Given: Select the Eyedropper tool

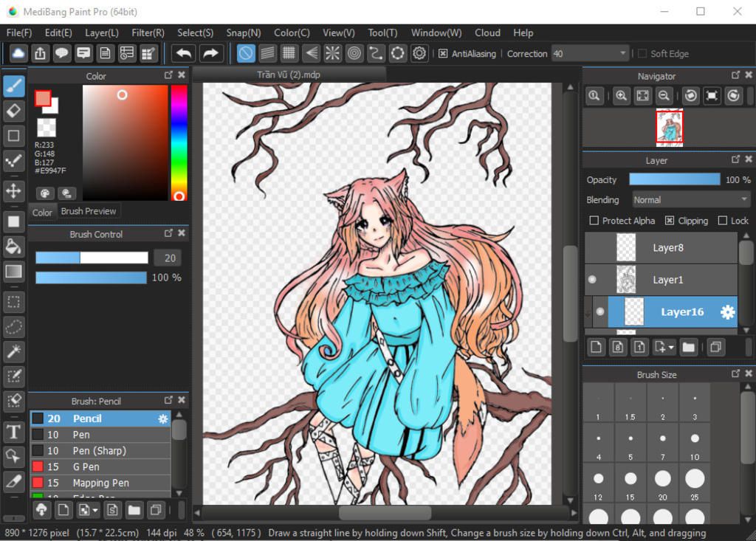Looking at the screenshot, I should [13, 480].
